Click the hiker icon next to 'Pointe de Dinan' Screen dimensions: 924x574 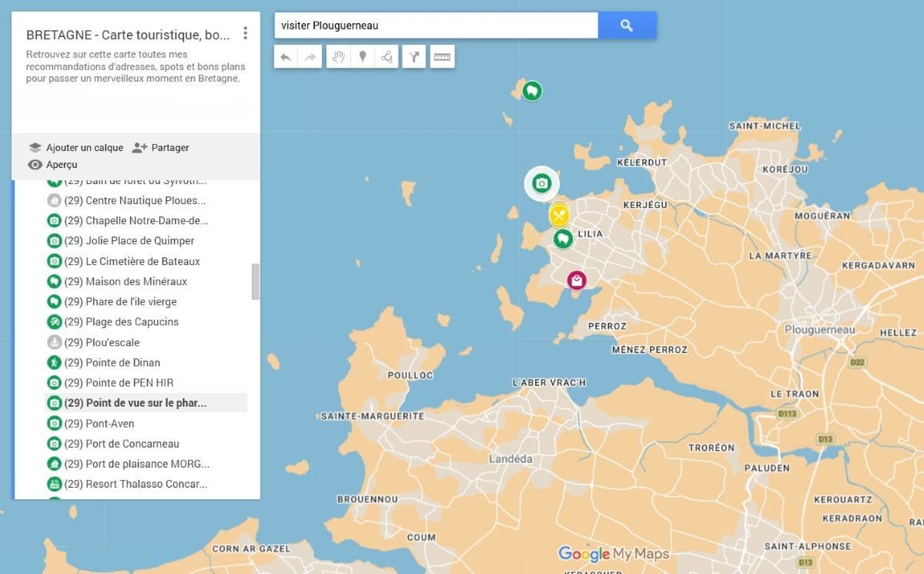[54, 362]
